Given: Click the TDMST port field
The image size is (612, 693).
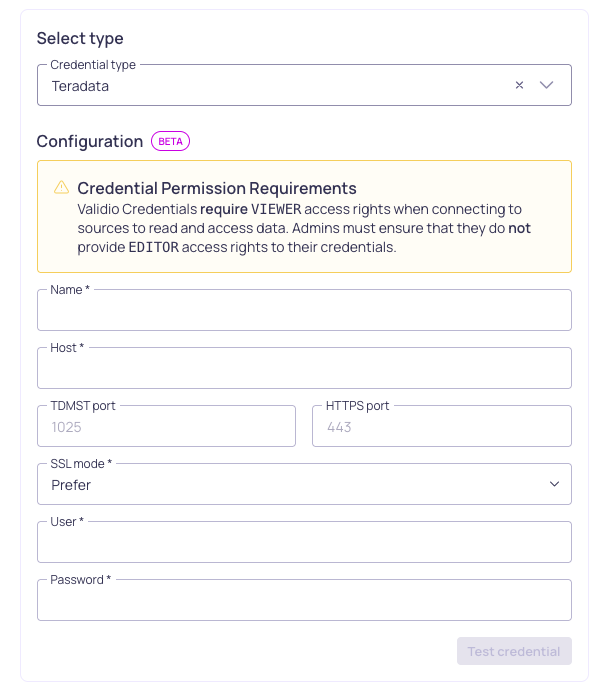Looking at the screenshot, I should pyautogui.click(x=167, y=426).
